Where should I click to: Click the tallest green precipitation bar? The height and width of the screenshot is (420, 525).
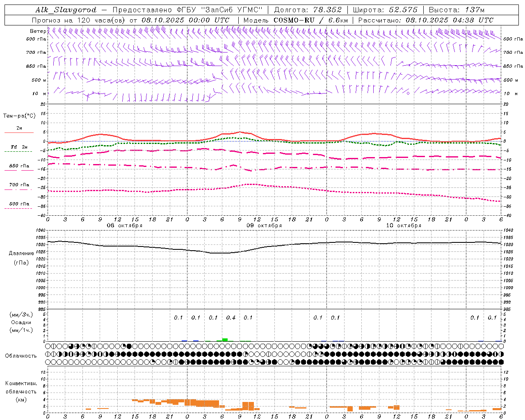225,340
